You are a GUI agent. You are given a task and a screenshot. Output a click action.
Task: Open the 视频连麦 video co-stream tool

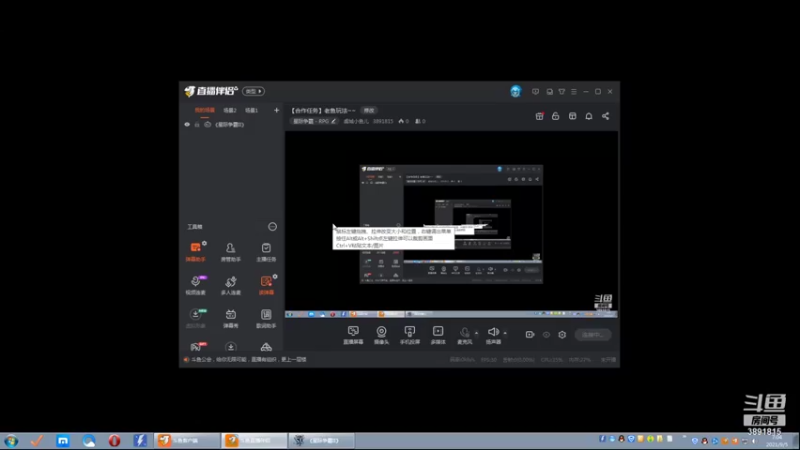195,285
